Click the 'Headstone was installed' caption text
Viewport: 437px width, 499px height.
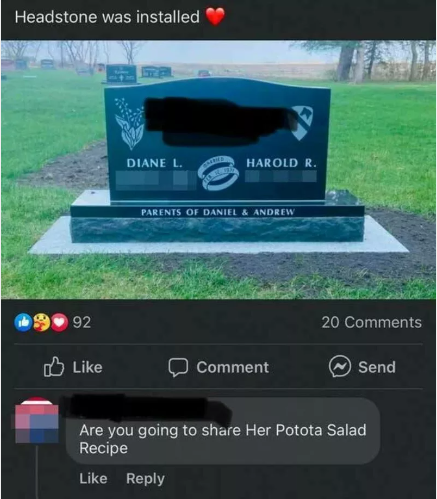click(x=107, y=17)
